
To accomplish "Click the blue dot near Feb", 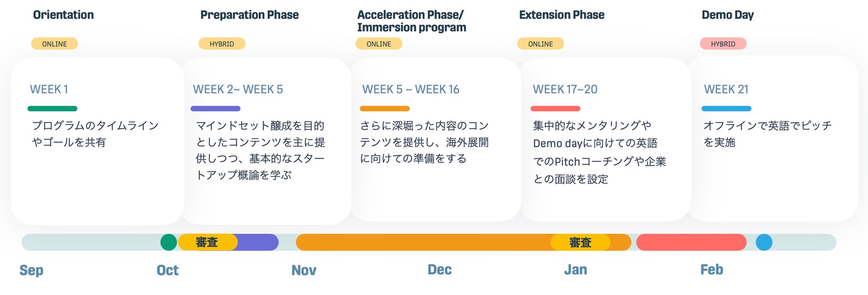I will 764,242.
